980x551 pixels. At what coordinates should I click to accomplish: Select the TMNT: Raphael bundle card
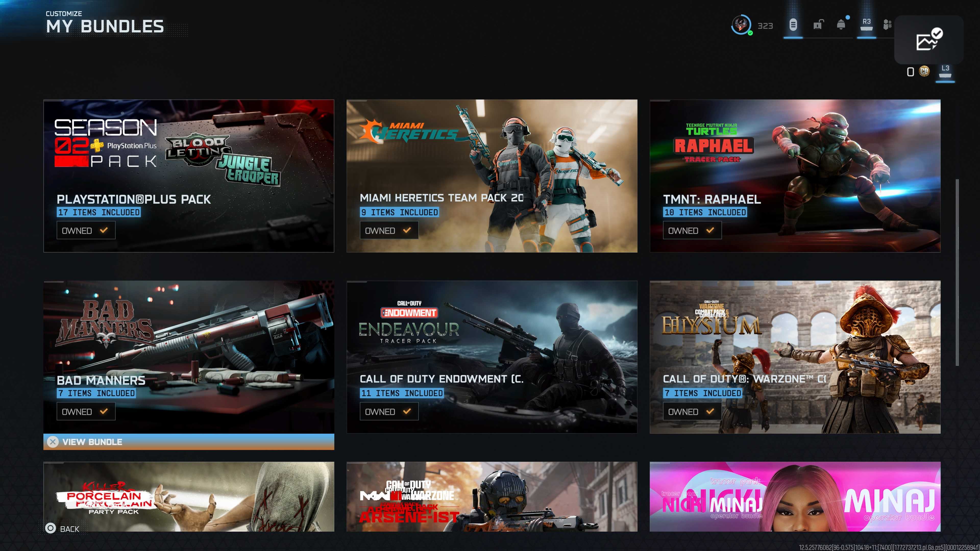point(795,176)
